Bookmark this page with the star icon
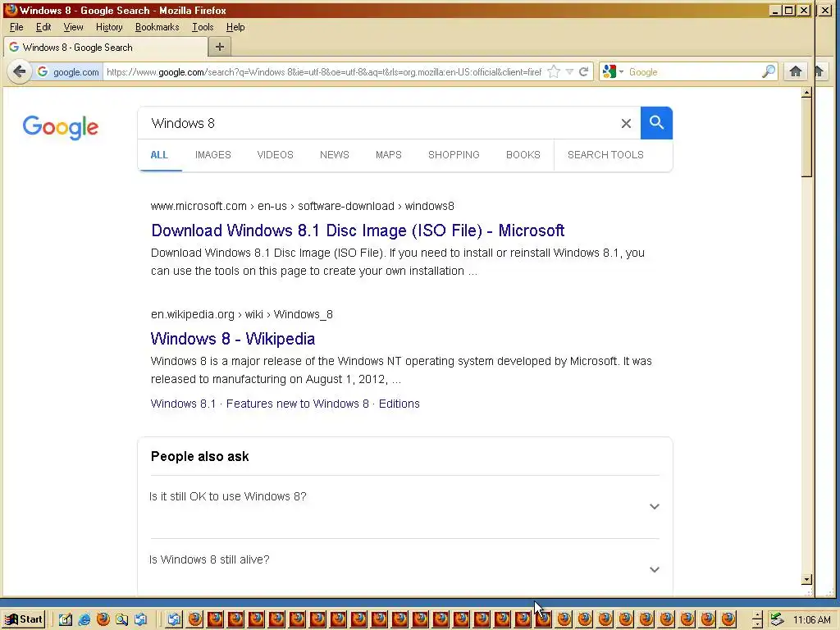Viewport: 840px width, 630px height. click(x=554, y=72)
